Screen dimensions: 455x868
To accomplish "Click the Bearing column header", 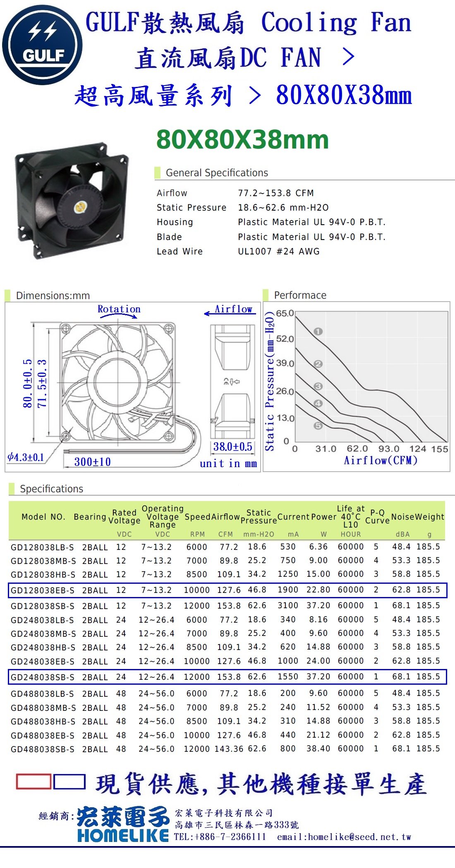I will (x=90, y=516).
